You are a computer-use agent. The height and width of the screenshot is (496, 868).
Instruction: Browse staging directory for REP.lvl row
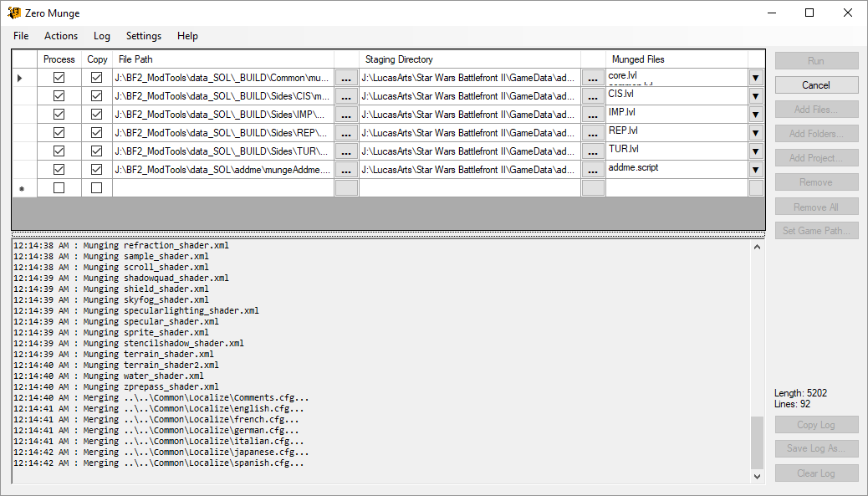(x=593, y=132)
